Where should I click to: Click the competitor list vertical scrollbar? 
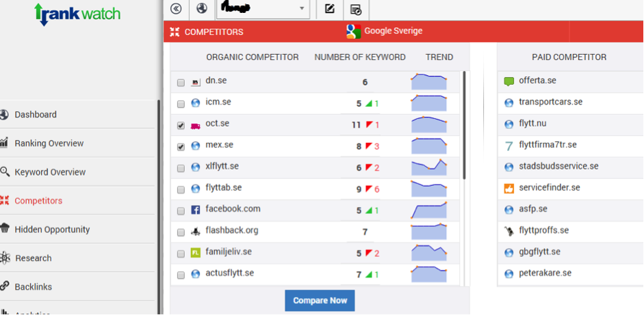465,123
